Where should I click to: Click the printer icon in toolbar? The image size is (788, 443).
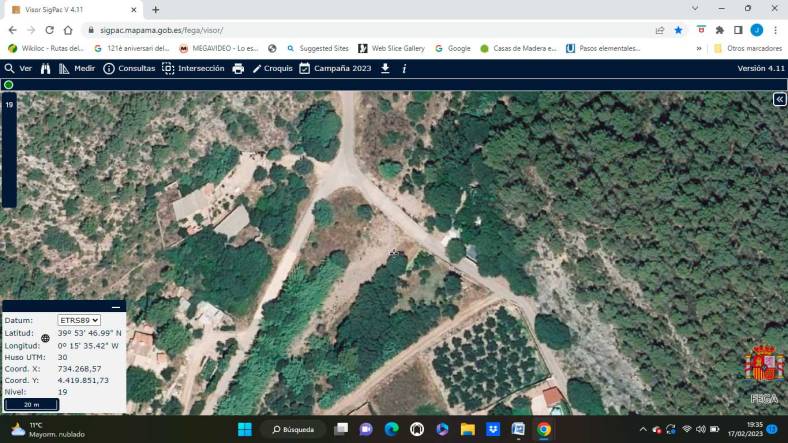238,68
